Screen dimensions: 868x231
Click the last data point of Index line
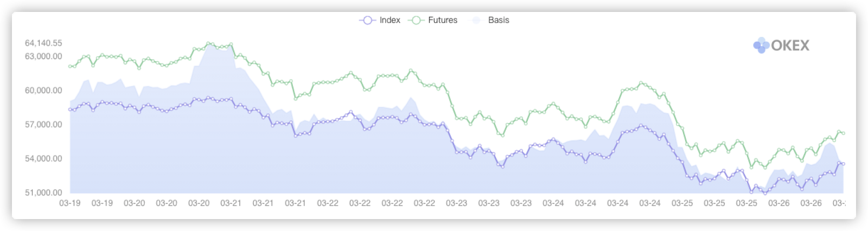coord(843,164)
